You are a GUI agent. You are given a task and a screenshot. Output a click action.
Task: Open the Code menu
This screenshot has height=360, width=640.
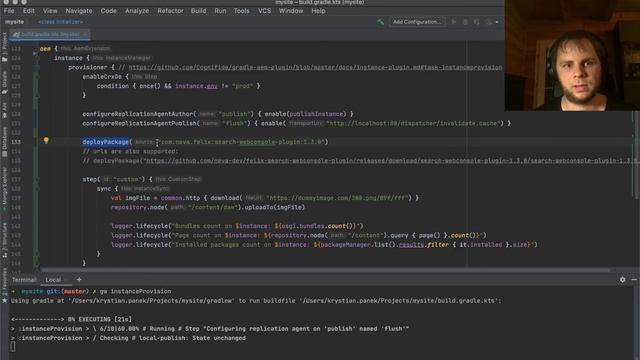[109, 11]
